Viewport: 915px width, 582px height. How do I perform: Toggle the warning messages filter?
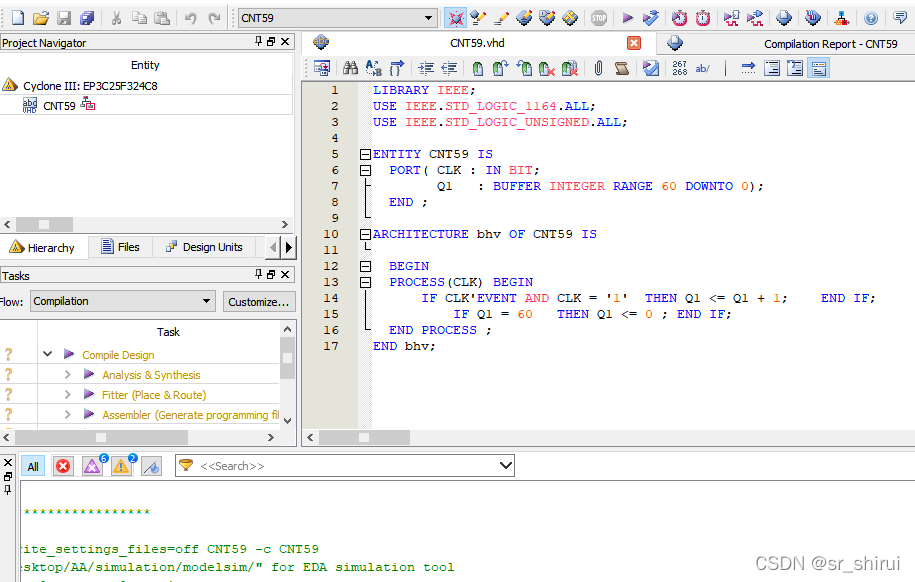[x=121, y=466]
